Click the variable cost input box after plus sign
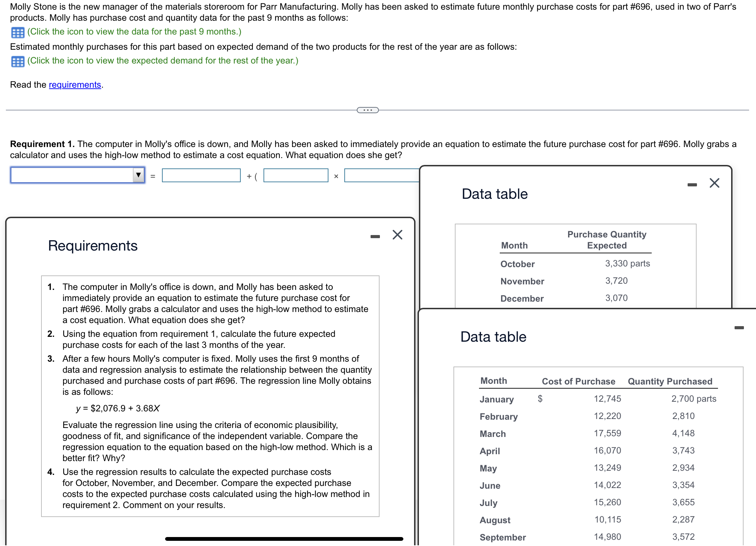This screenshot has width=756, height=546. click(296, 175)
